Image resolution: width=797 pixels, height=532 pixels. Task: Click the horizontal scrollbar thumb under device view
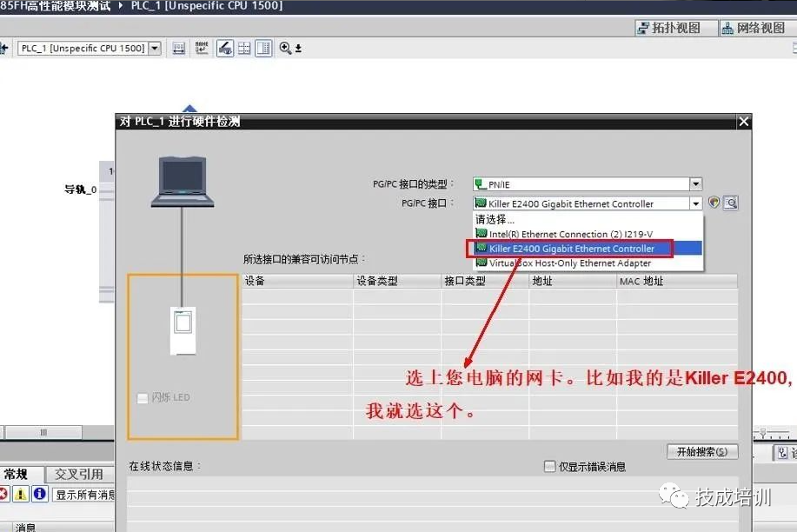point(43,432)
